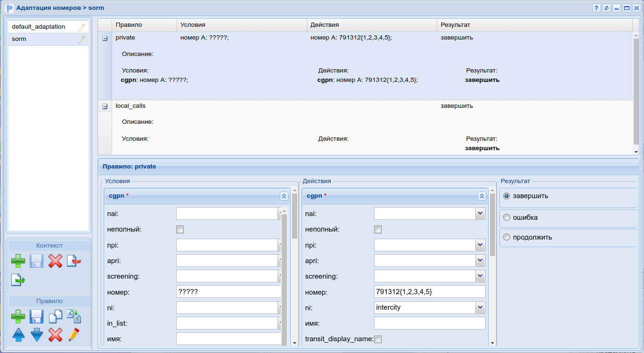
Task: Add a new context with the green plus
Action: tap(18, 261)
